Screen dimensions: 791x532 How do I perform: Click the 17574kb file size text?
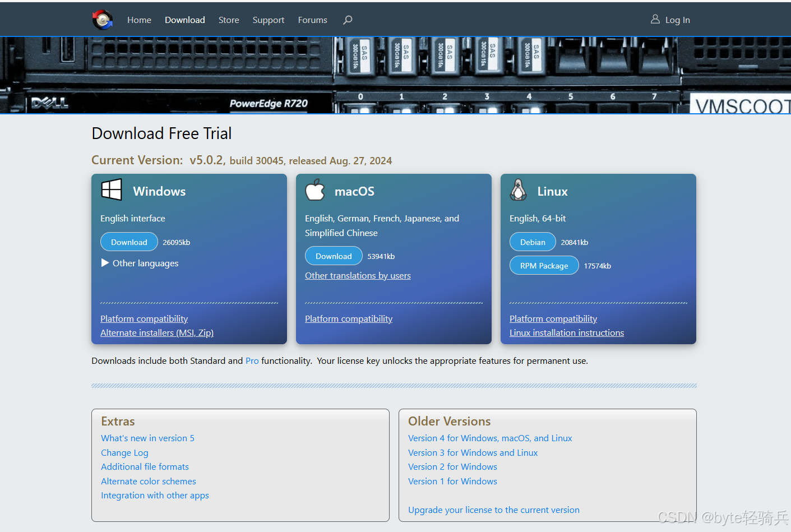point(598,266)
